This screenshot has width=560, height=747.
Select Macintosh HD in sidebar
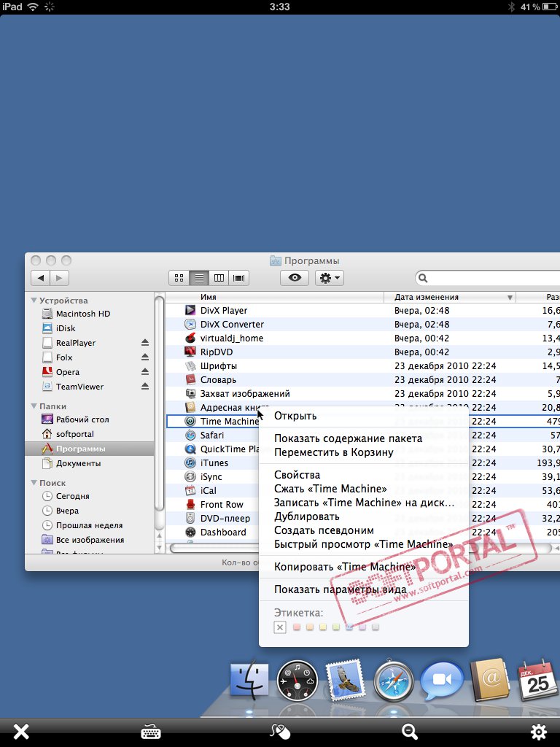tap(83, 314)
